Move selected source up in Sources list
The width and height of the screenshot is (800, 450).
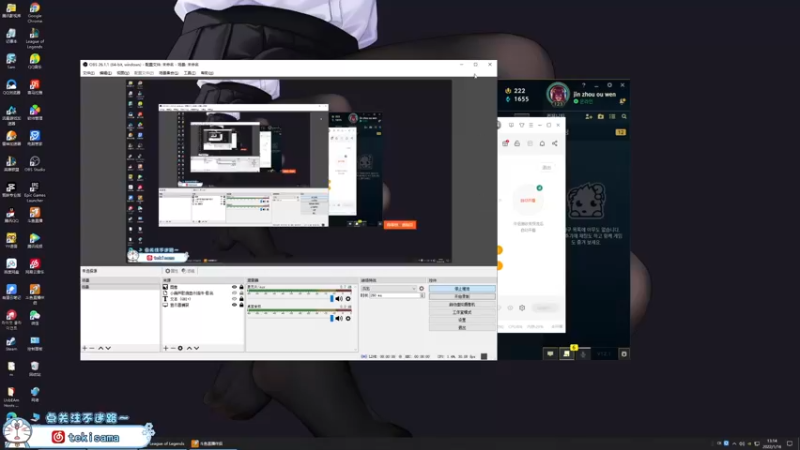[189, 348]
